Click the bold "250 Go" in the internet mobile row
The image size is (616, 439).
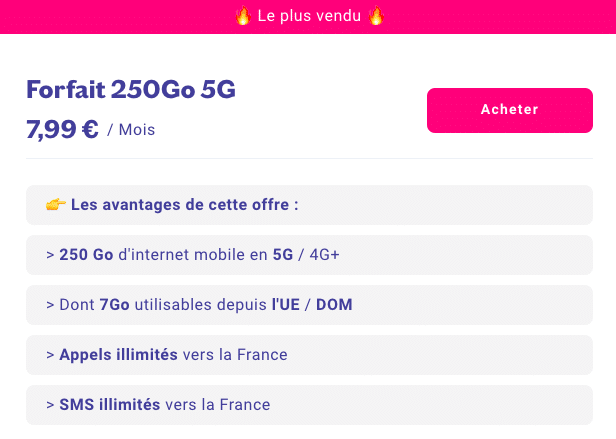(x=86, y=255)
